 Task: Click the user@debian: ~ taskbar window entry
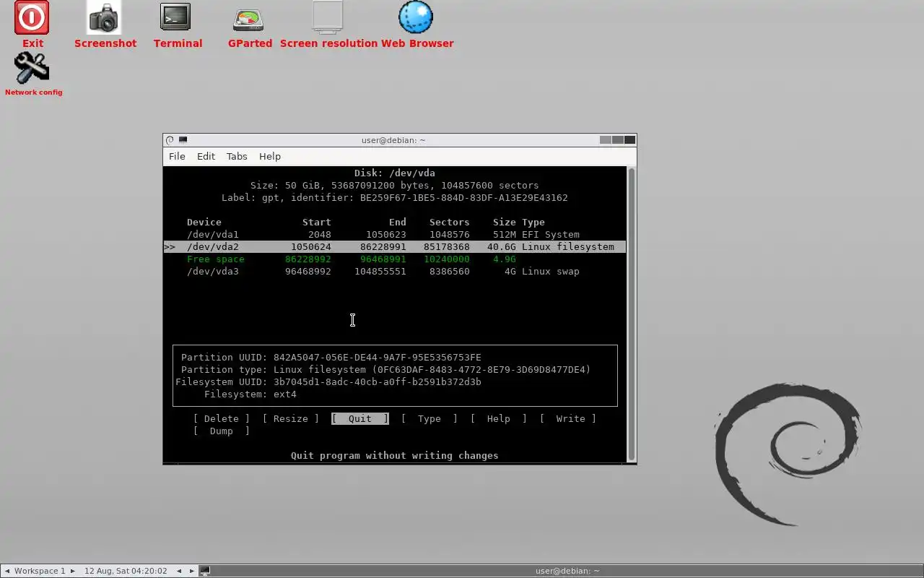click(567, 571)
